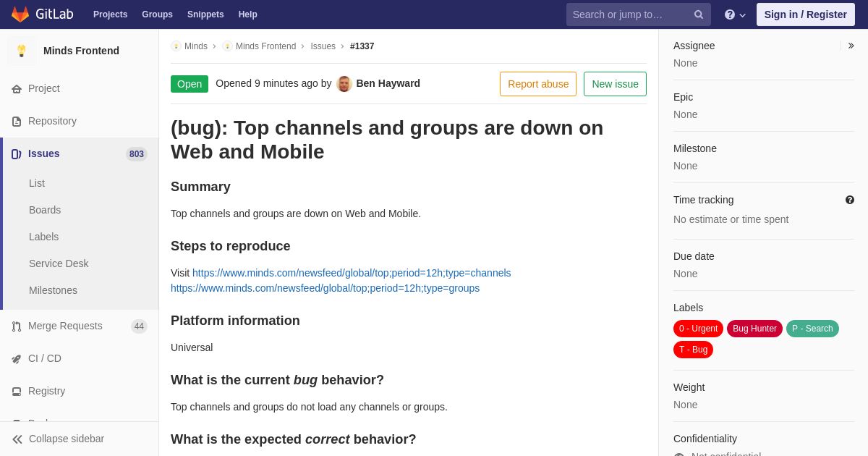Open the Boards sidebar item

tap(45, 210)
